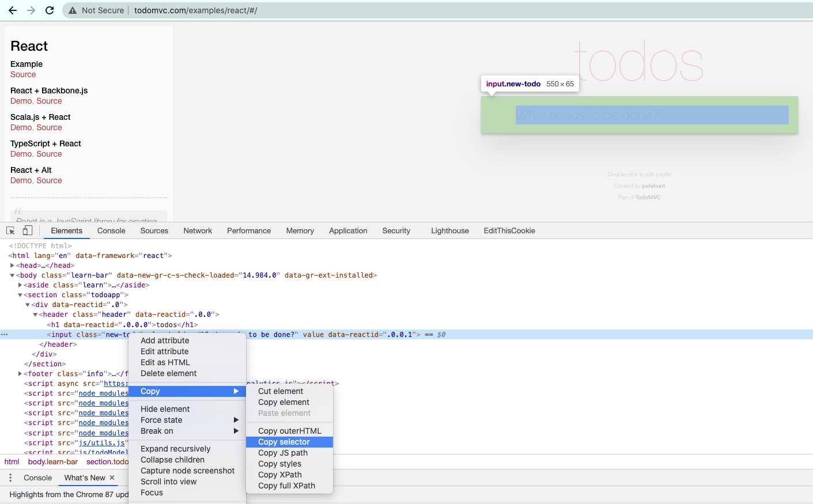Open the Security tab
Image resolution: width=813 pixels, height=504 pixels.
[396, 230]
